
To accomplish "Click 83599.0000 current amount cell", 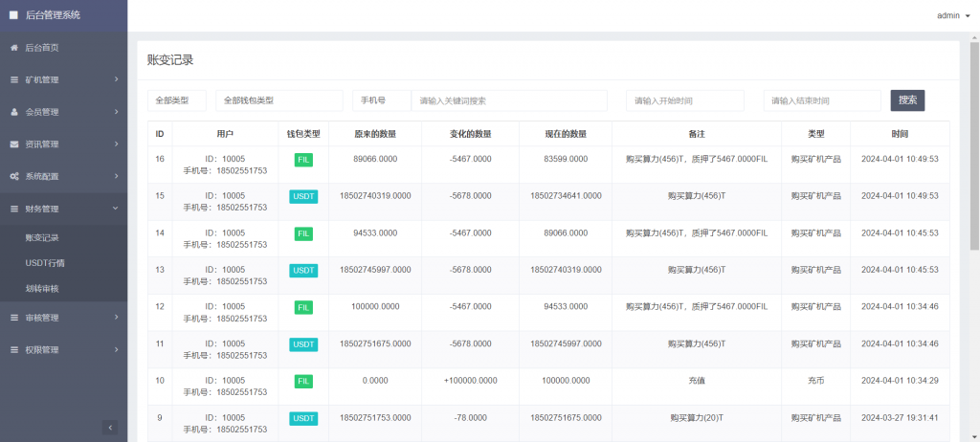I will click(x=566, y=159).
